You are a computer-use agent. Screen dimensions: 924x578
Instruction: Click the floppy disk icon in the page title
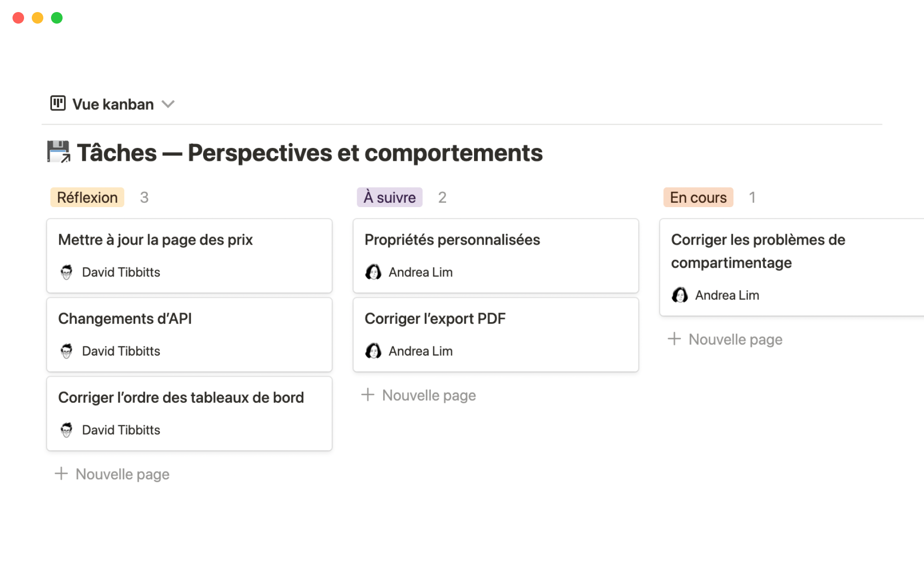(x=58, y=152)
